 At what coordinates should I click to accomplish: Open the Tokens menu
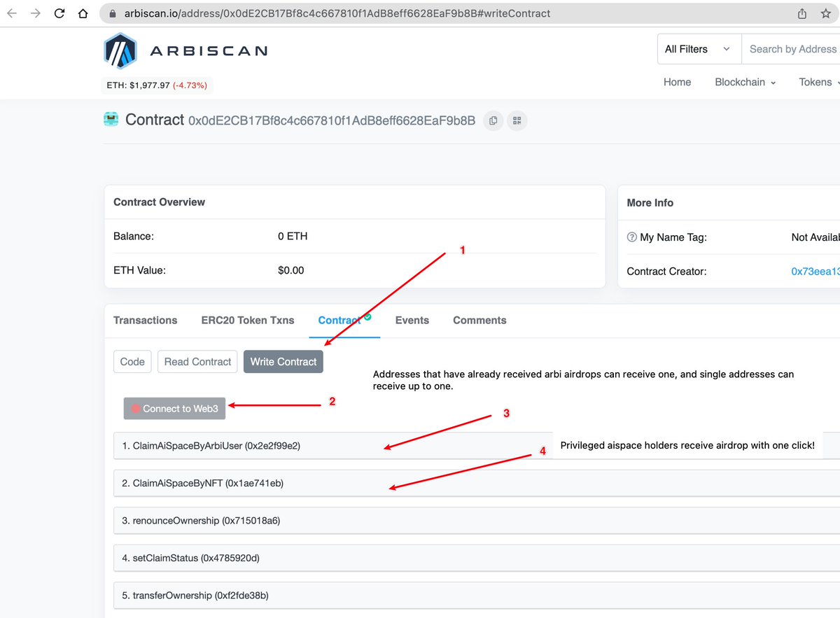[819, 82]
